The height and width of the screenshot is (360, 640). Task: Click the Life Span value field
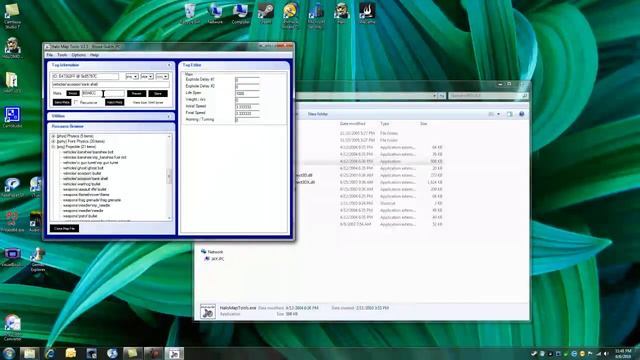[x=247, y=93]
